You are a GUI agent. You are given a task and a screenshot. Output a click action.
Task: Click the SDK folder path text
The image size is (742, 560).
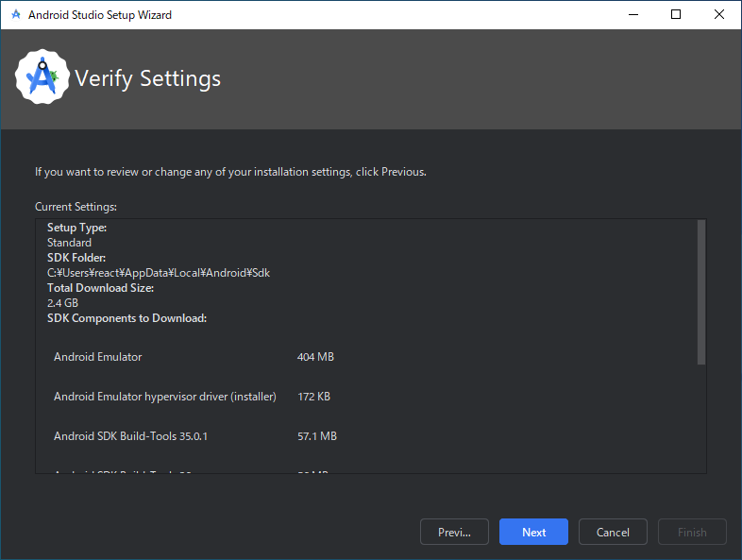tap(159, 273)
